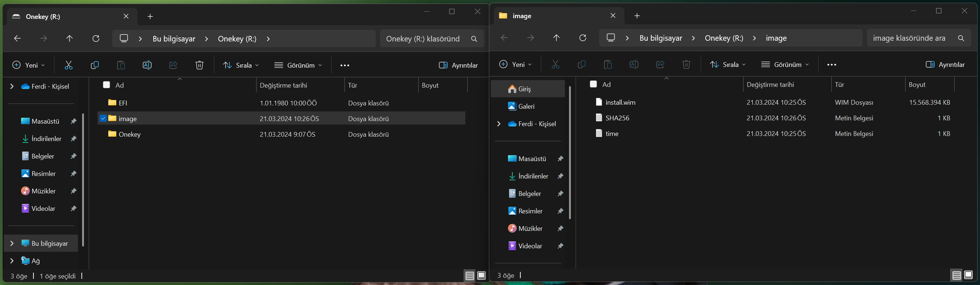Click Onekey (R:) breadcrumb in image window
This screenshot has height=285, width=980.
[x=724, y=38]
